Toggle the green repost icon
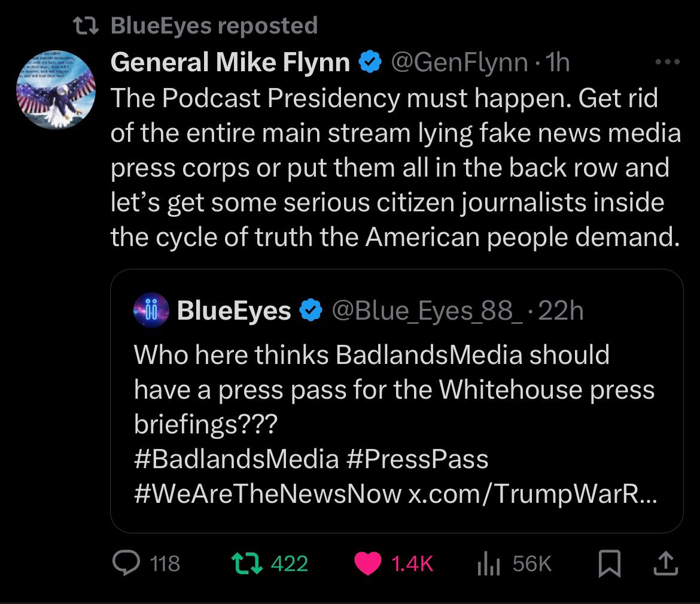This screenshot has width=700, height=604. tap(247, 563)
